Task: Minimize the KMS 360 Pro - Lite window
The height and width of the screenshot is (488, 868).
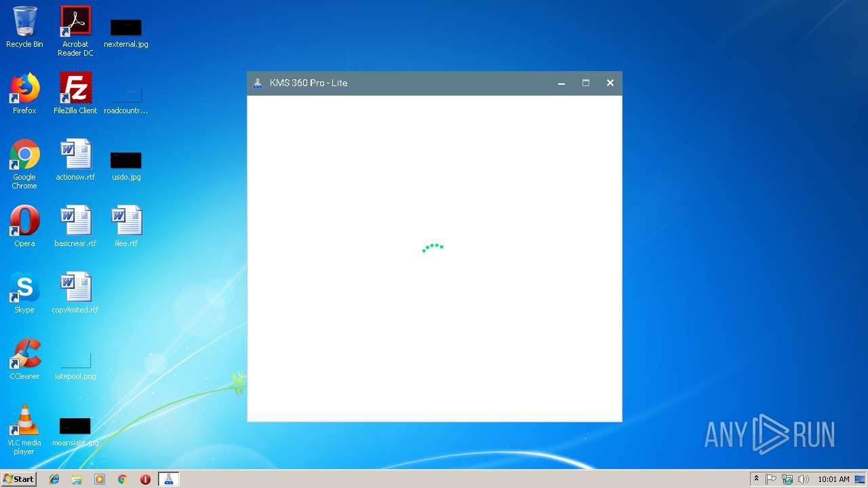Action: pyautogui.click(x=561, y=83)
